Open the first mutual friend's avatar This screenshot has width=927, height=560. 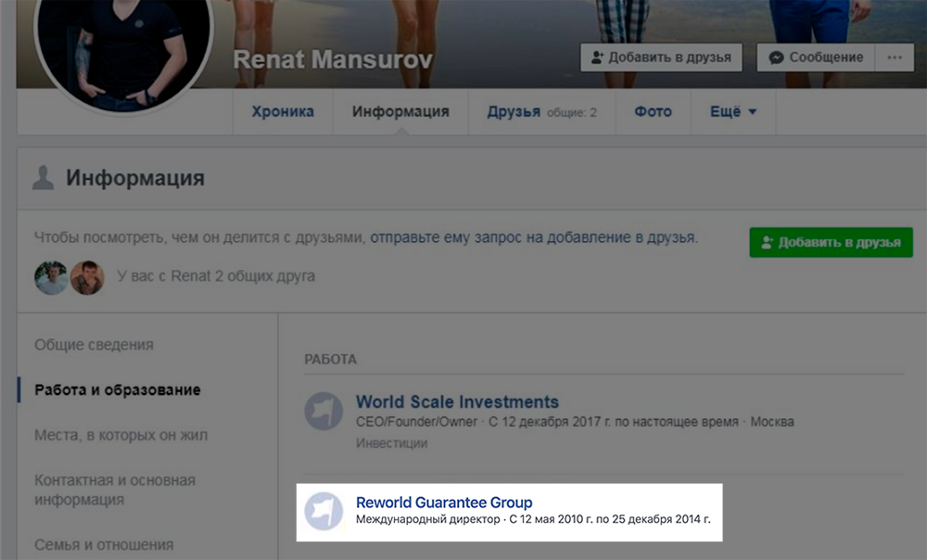pyautogui.click(x=51, y=277)
